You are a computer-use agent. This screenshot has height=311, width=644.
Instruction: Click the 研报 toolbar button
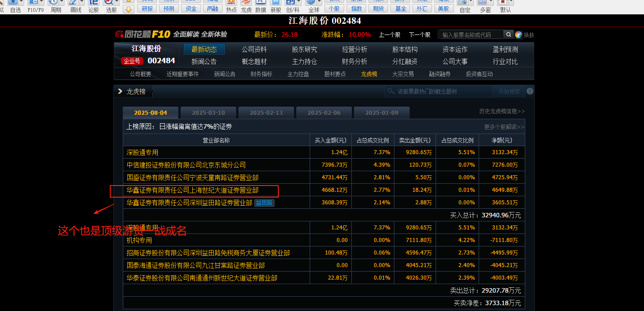[x=147, y=9]
